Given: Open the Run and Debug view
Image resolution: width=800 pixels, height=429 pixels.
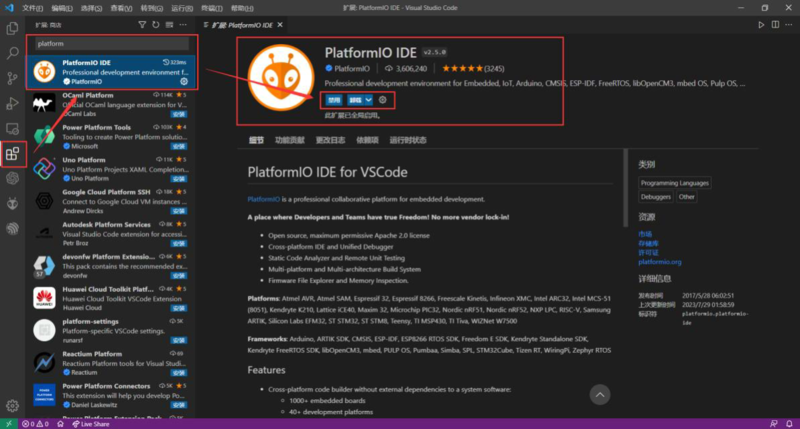Looking at the screenshot, I should click(x=13, y=103).
